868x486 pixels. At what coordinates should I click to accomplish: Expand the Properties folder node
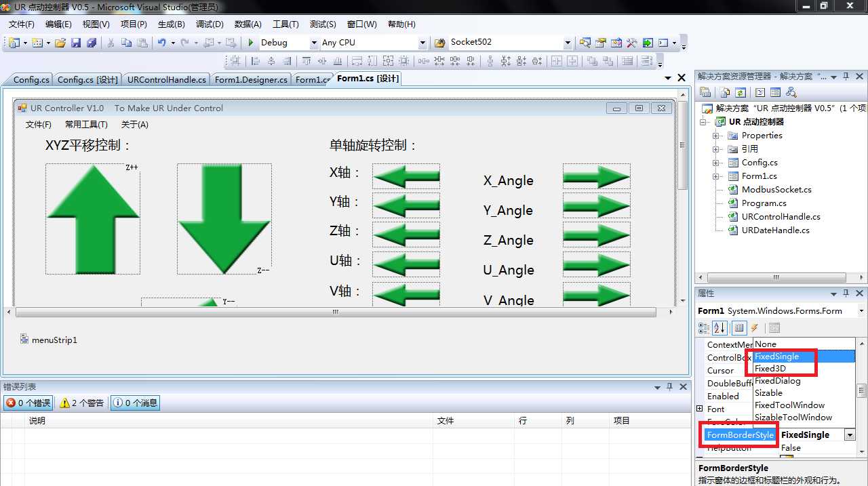(715, 136)
